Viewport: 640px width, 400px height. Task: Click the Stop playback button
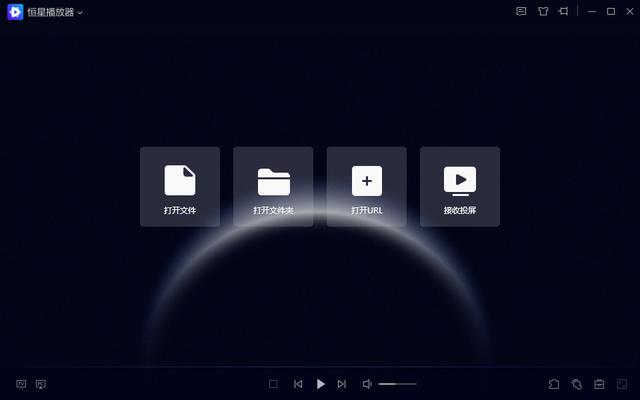click(274, 384)
